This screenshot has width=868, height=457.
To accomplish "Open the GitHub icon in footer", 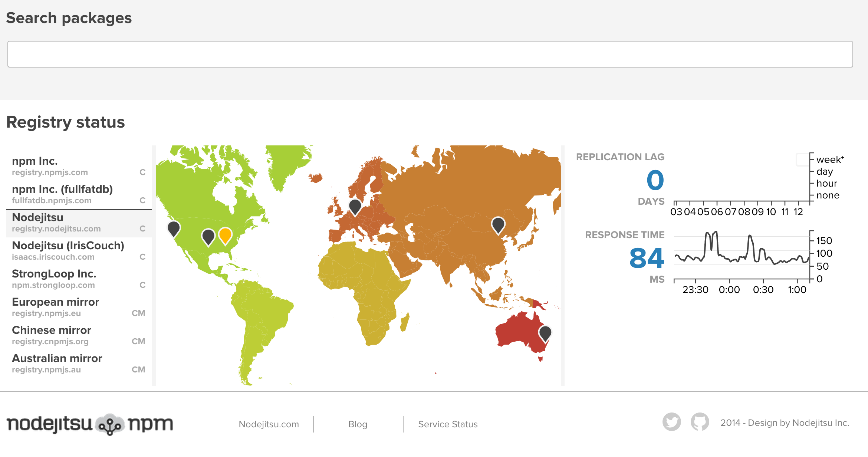I will [700, 422].
